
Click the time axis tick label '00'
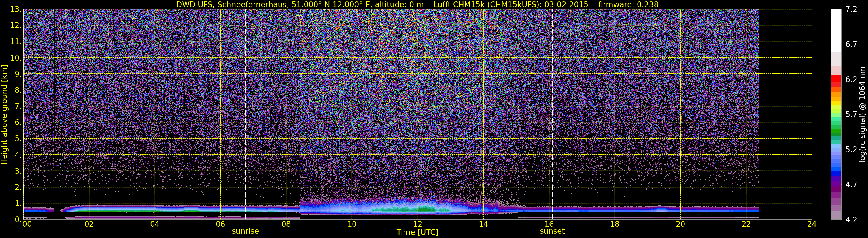(27, 224)
